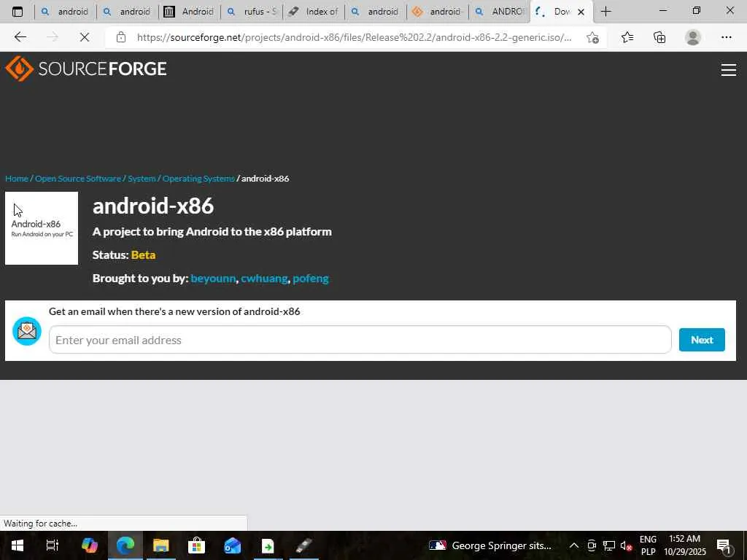Open pofeng's profile link

[x=311, y=278]
